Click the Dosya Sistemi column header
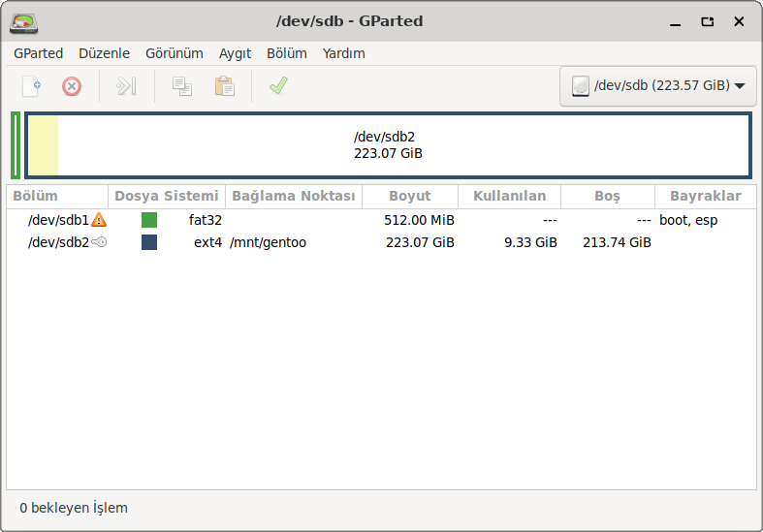The height and width of the screenshot is (532, 763). pos(167,196)
